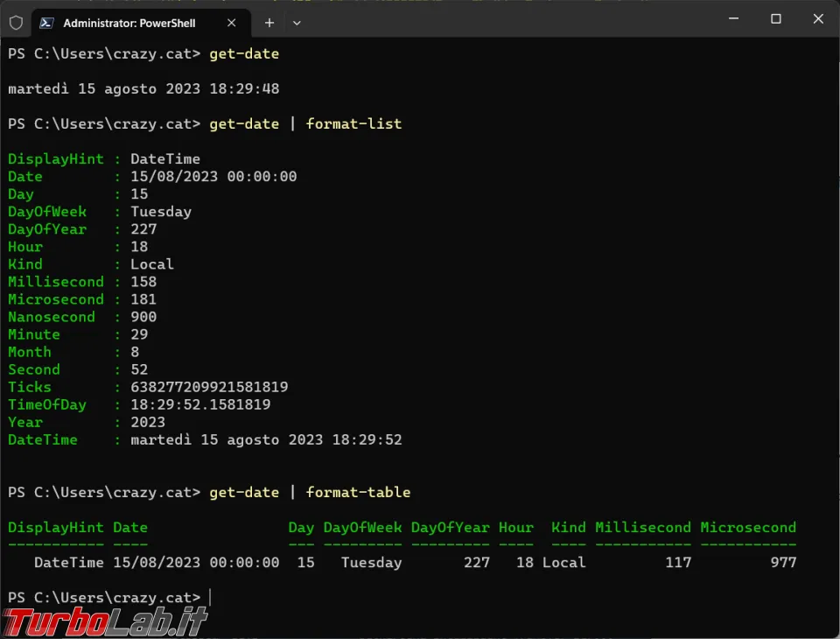
Task: Click the DayOfWeek column header in the table
Action: click(x=362, y=528)
